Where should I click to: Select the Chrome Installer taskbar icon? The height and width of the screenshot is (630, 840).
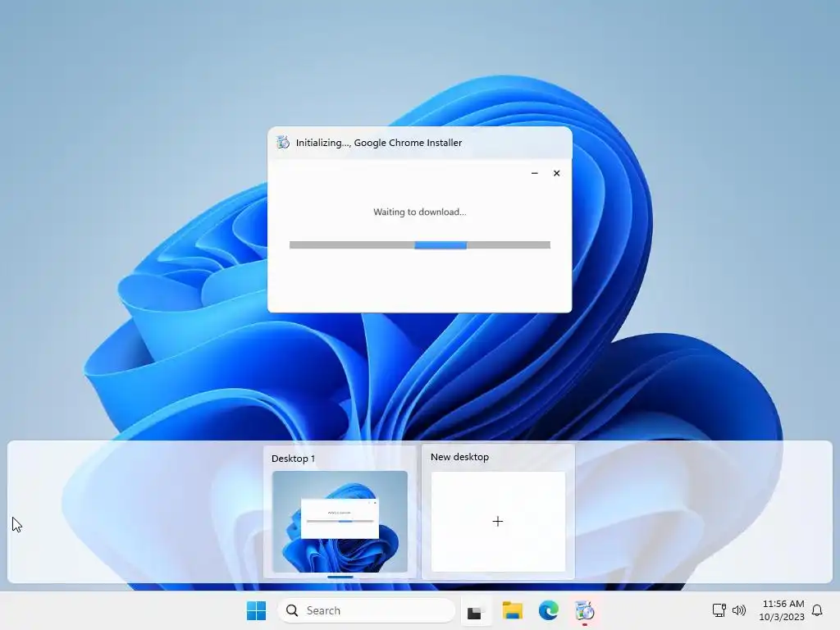[x=584, y=610]
